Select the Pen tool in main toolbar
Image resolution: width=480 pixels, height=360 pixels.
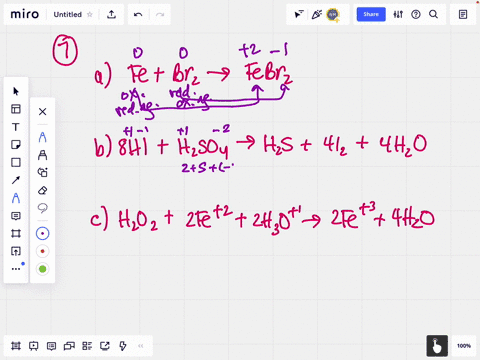coord(16,198)
